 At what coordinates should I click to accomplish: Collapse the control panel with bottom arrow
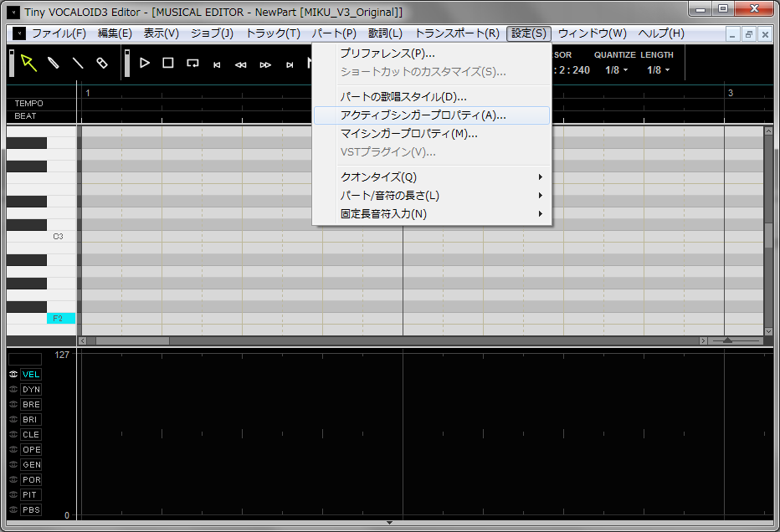coord(389,523)
